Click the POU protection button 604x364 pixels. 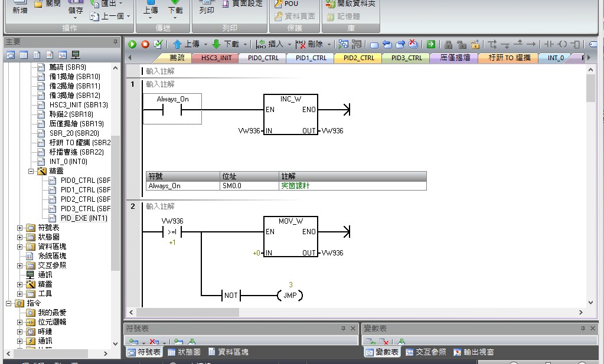(286, 4)
